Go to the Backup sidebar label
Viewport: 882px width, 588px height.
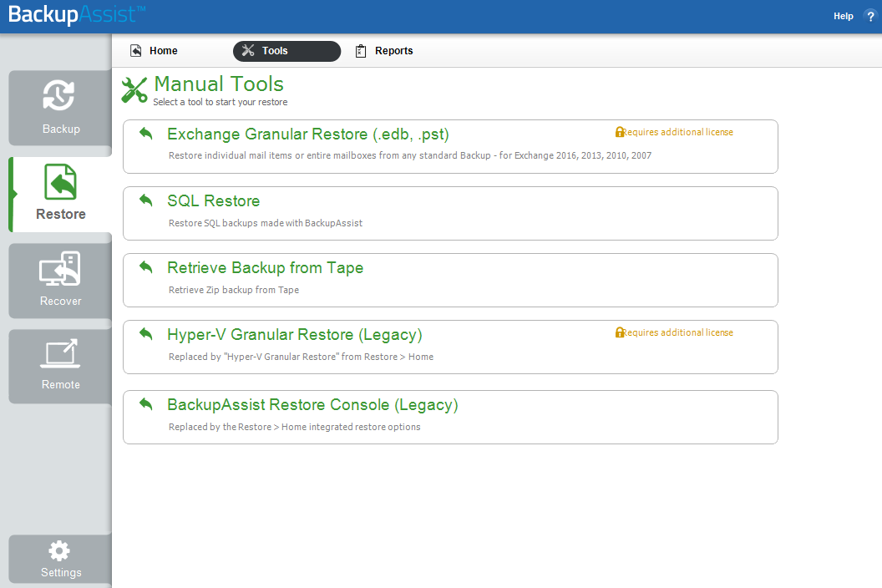click(x=61, y=129)
